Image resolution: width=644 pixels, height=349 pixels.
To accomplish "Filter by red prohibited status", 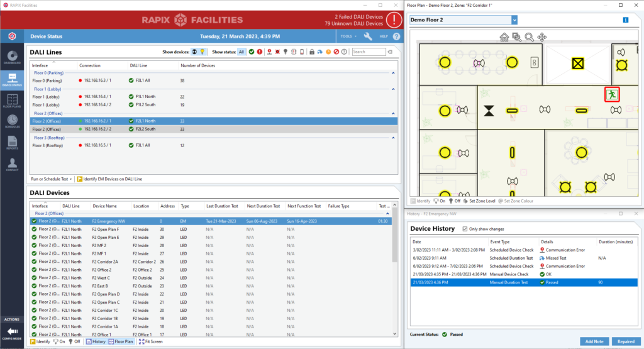I will click(336, 52).
